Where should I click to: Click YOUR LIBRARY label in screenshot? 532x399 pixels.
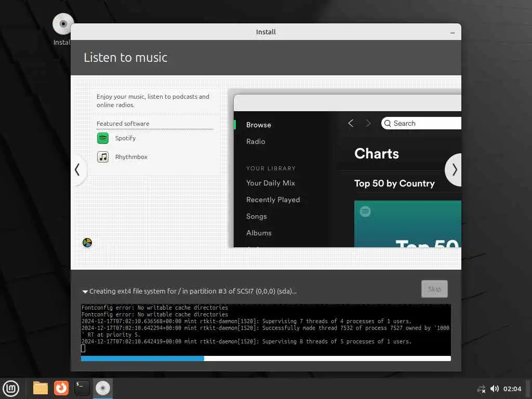tap(271, 168)
